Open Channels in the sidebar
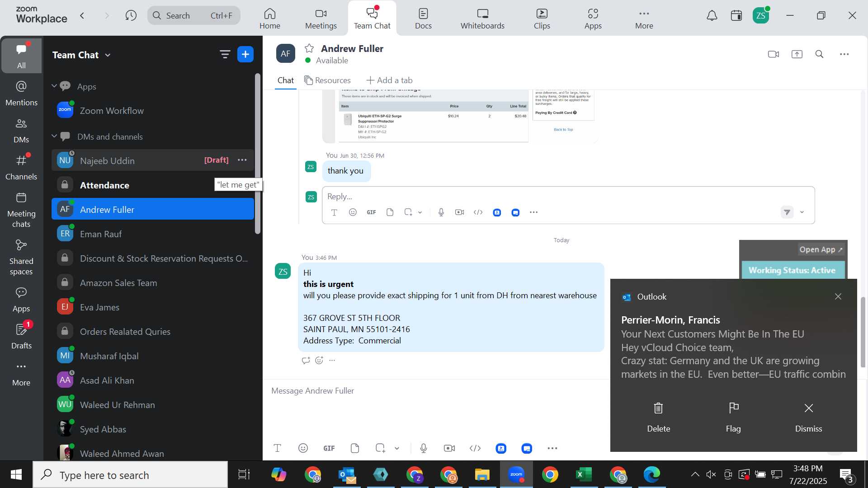Viewport: 868px width, 488px height. point(21,168)
